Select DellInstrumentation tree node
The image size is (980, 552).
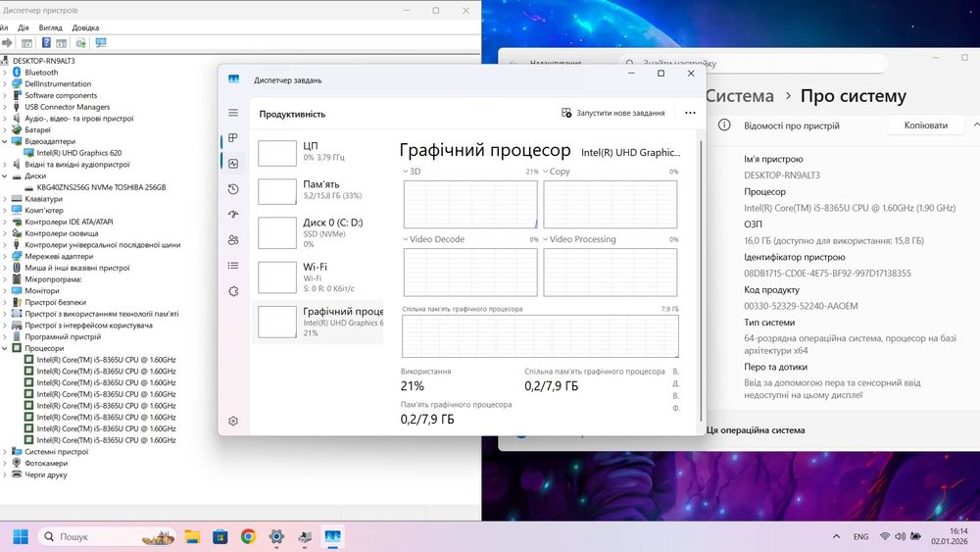click(x=58, y=83)
